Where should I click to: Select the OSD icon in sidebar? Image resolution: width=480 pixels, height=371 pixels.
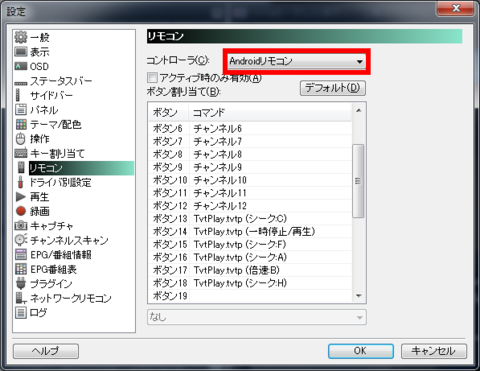click(21, 66)
